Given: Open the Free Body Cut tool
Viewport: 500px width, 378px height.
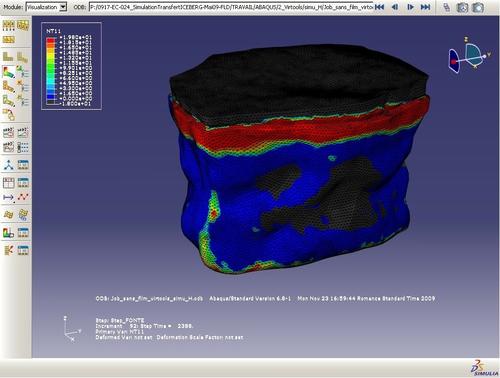Looking at the screenshot, I should click(8, 250).
